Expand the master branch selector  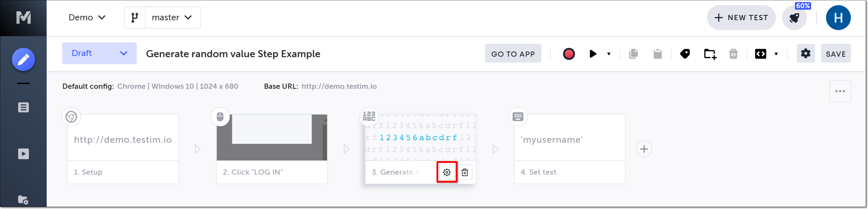coord(173,18)
